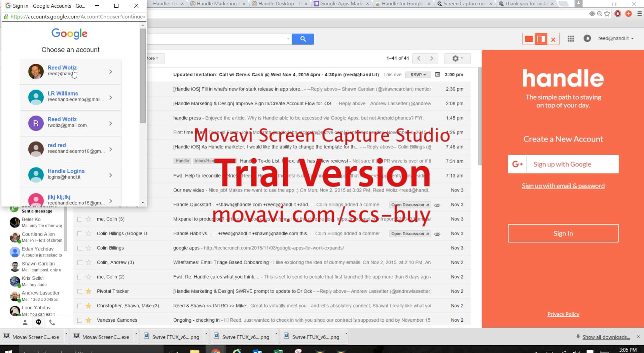
Task: Select the Hangouts contacts person icon
Action: click(25, 322)
